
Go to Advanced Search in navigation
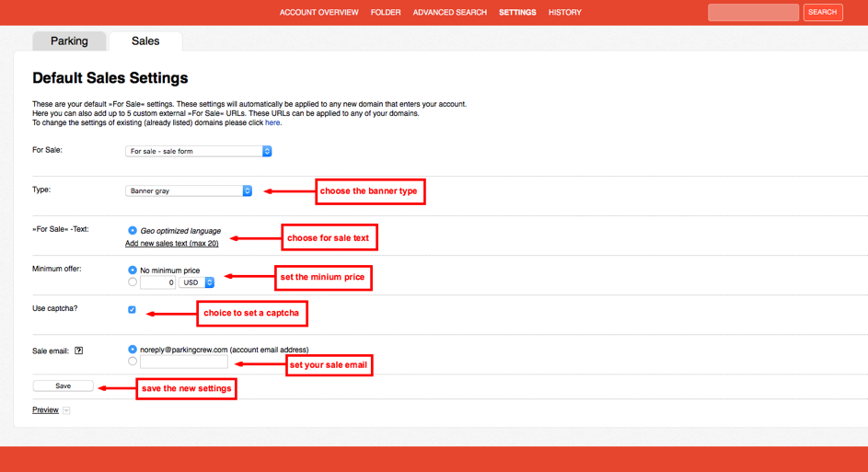[449, 13]
